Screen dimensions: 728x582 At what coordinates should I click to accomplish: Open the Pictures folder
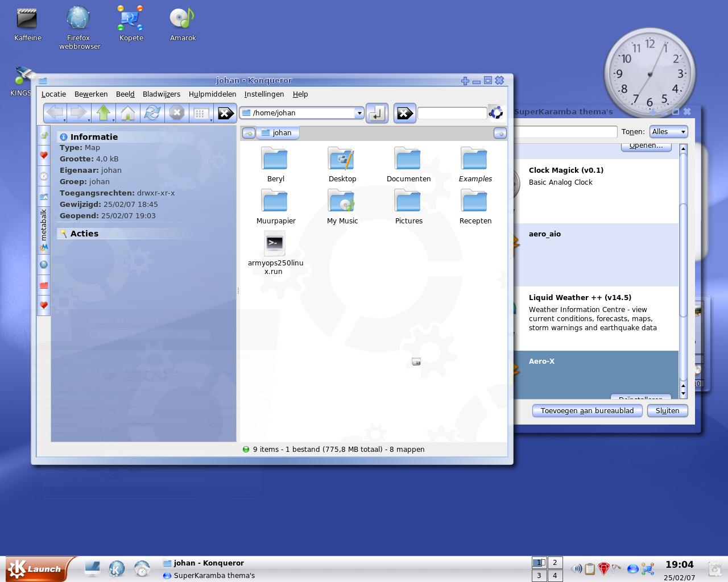(x=408, y=206)
